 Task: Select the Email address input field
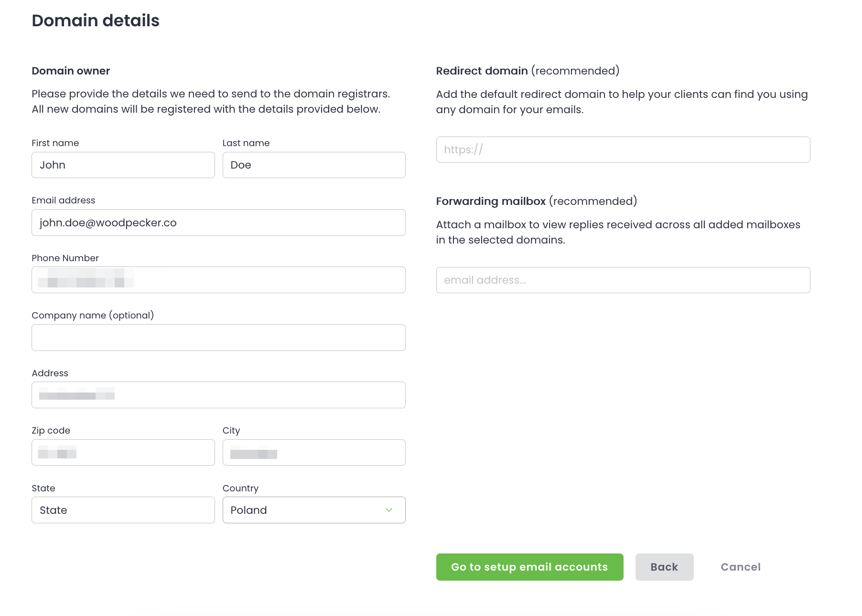pos(218,223)
